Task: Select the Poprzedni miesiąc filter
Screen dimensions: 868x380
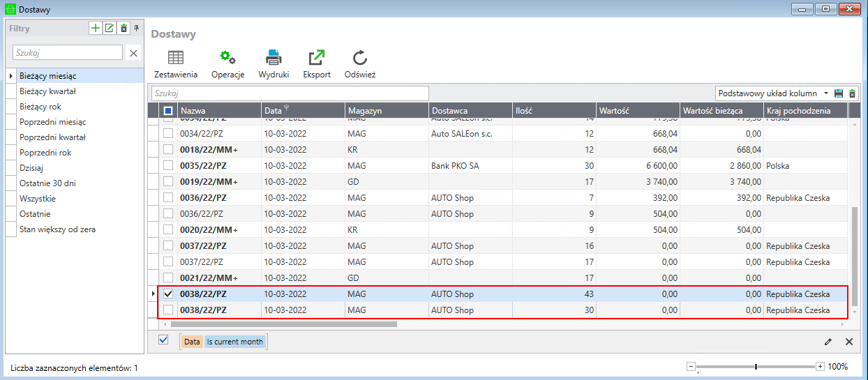Action: [x=53, y=122]
